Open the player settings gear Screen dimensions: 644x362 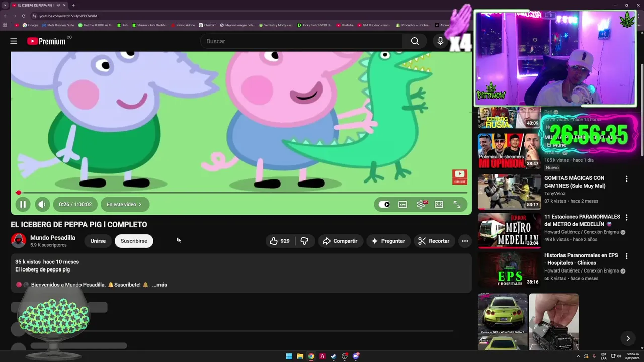coord(421,204)
